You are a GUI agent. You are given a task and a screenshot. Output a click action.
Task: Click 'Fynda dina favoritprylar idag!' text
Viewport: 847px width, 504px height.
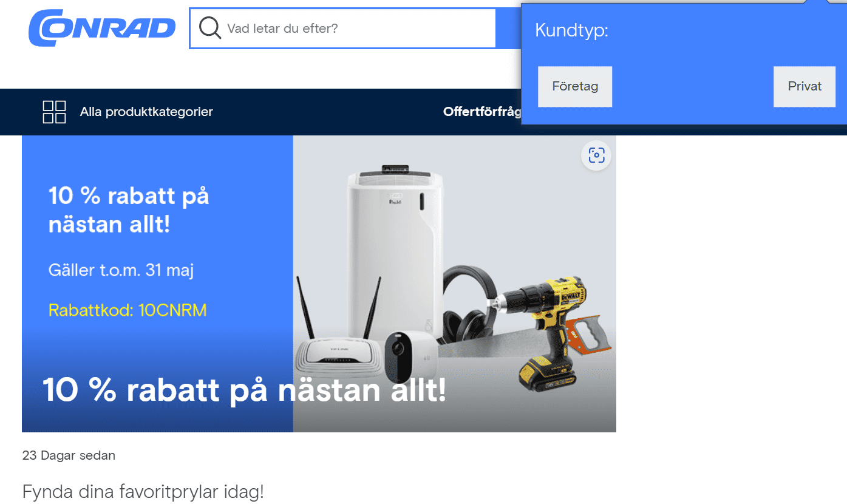point(143,491)
